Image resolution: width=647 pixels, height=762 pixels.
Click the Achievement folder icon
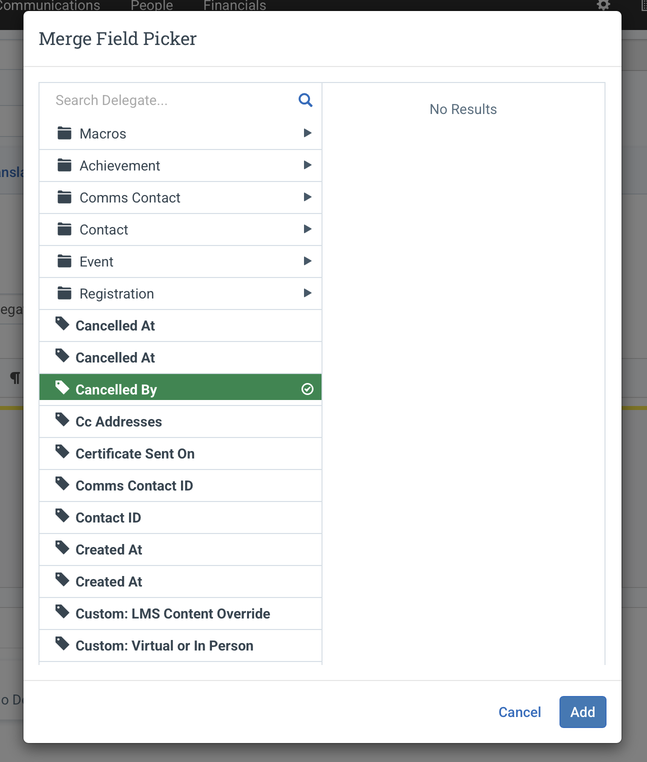point(64,165)
